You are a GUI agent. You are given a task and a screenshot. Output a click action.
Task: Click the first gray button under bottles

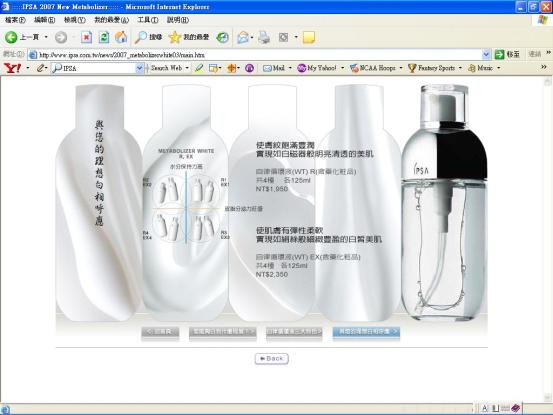[x=160, y=332]
